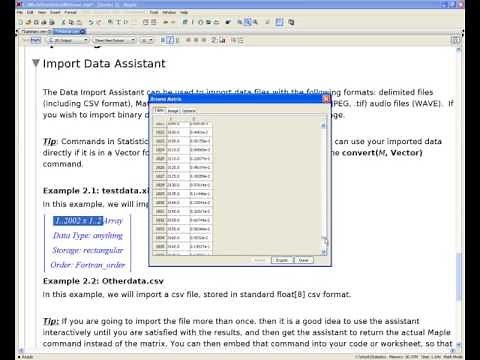Open the Window menu
480x360 pixels.
[x=169, y=13]
